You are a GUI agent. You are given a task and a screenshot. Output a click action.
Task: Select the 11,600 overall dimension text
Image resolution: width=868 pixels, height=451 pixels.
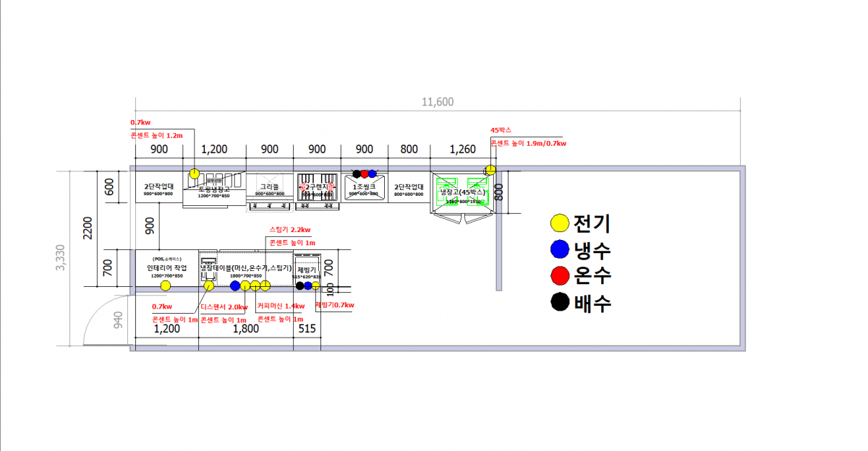pyautogui.click(x=438, y=102)
